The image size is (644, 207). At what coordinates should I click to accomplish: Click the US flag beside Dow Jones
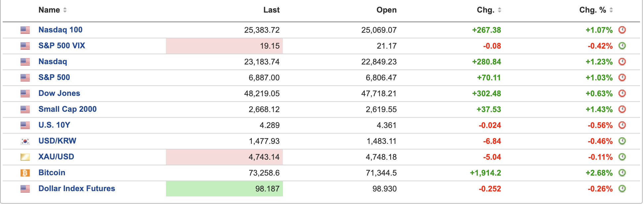coord(25,94)
